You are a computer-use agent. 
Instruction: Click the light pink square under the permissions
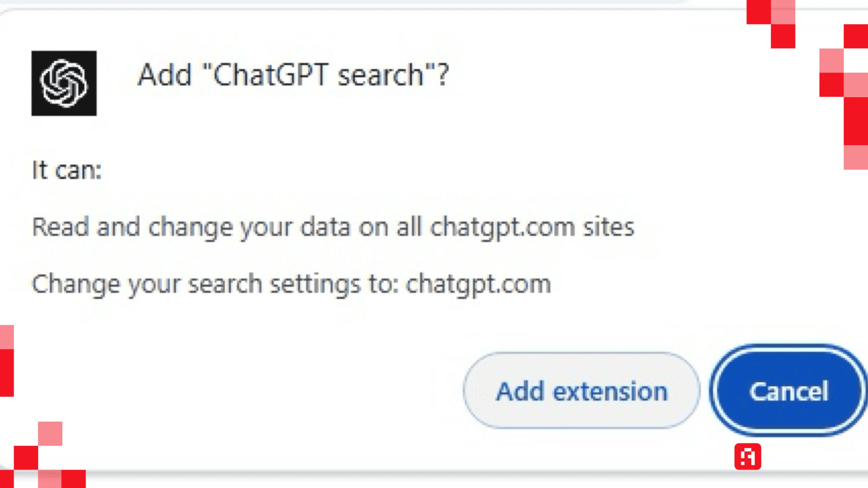tap(50, 434)
